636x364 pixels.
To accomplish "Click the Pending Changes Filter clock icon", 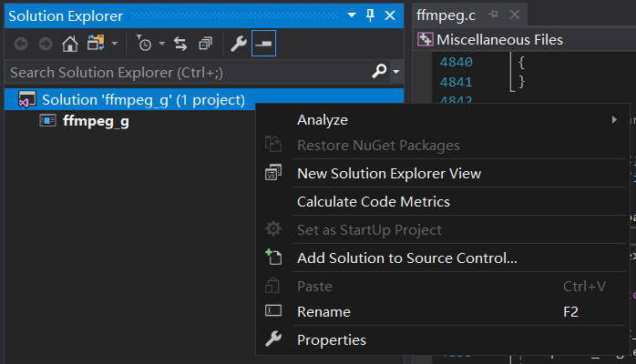I will pyautogui.click(x=144, y=43).
